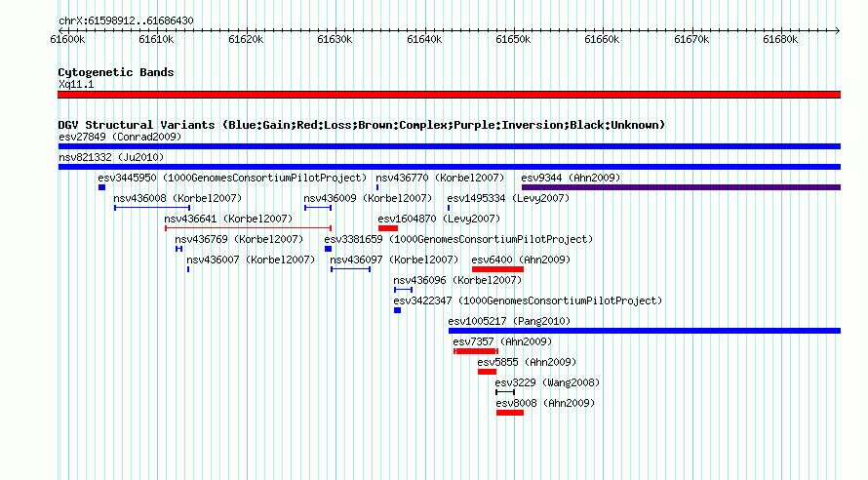868x480 pixels.
Task: Click the Xq11.1 band label
Action: tap(76, 84)
